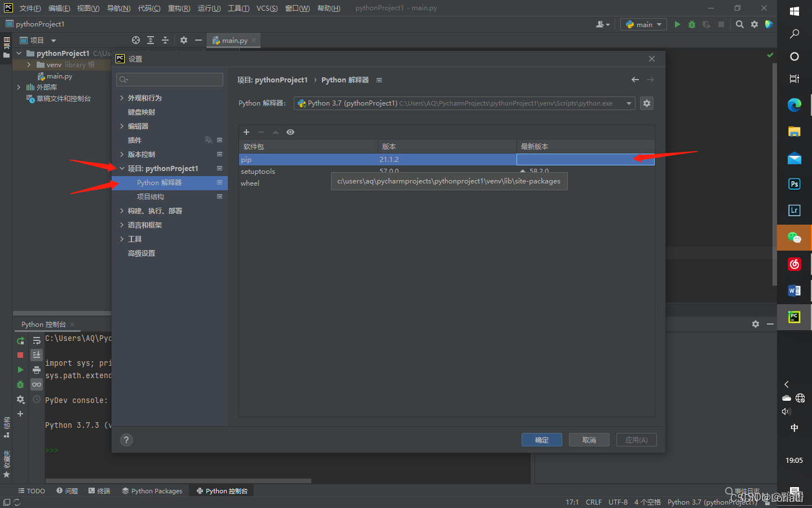Select 插件 settings item
Screen dimensions: 812x508
coord(135,141)
